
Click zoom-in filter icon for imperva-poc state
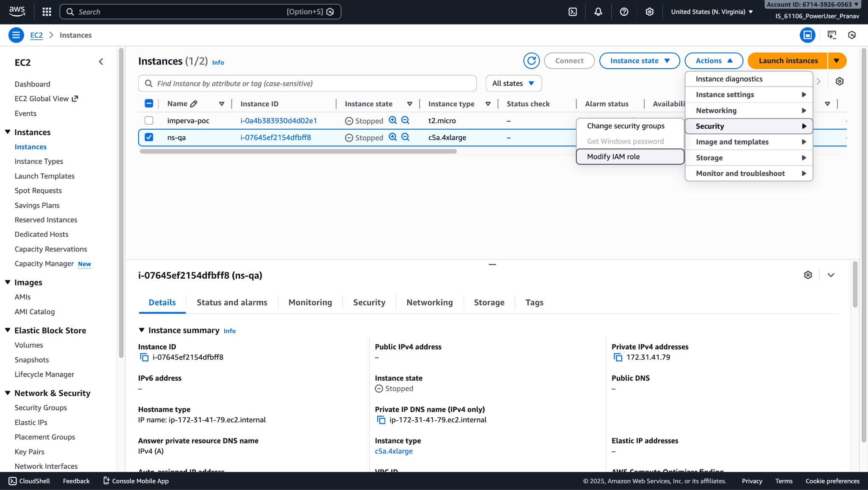click(393, 120)
